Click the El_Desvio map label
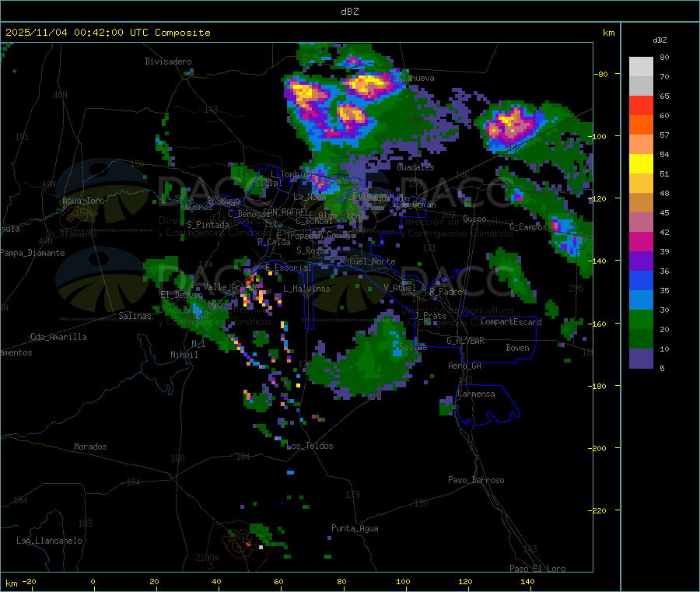 click(181, 295)
